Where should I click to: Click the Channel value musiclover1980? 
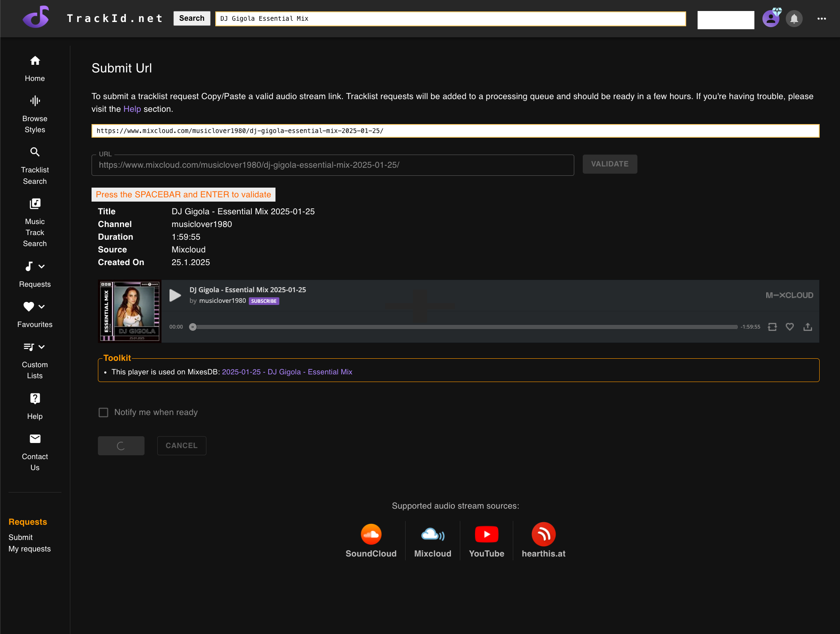[x=202, y=224]
